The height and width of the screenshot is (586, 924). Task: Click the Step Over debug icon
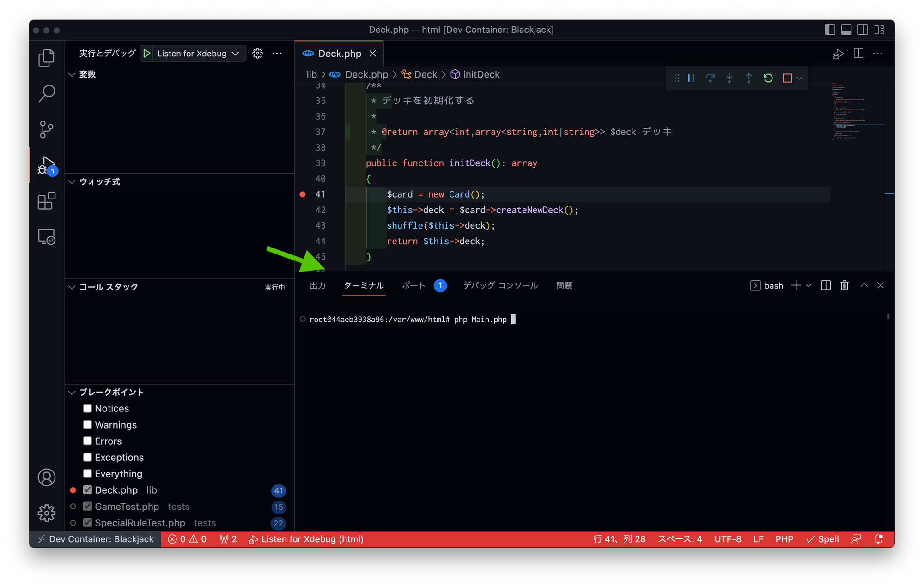pyautogui.click(x=710, y=78)
